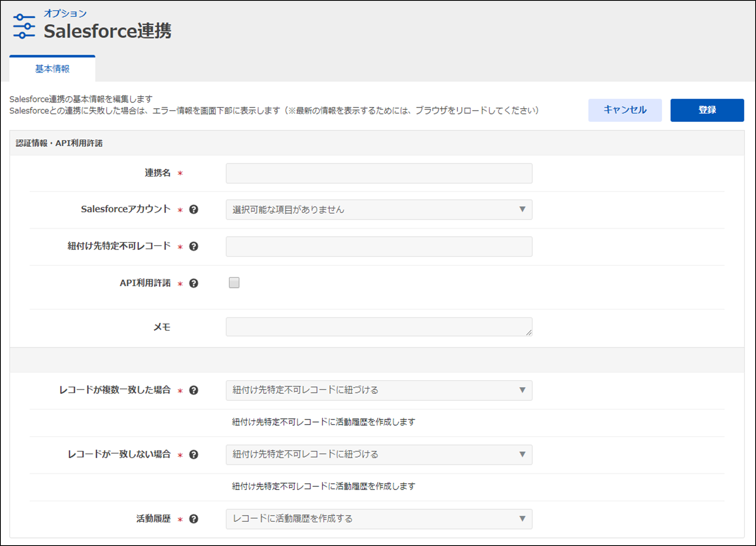
Task: Click the options sliders icon beside Salesforce連携
Action: (x=24, y=26)
